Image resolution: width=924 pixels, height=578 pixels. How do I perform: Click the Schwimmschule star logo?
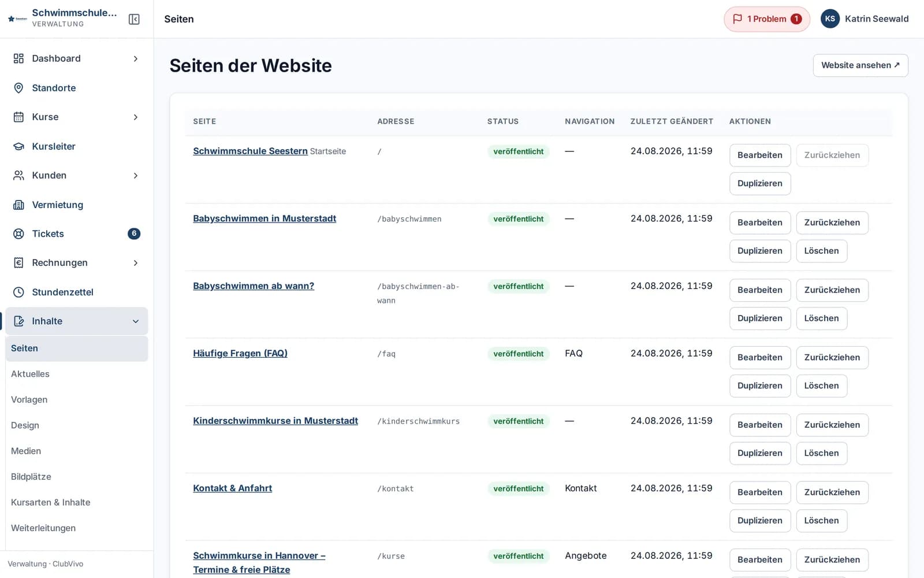[x=17, y=19]
